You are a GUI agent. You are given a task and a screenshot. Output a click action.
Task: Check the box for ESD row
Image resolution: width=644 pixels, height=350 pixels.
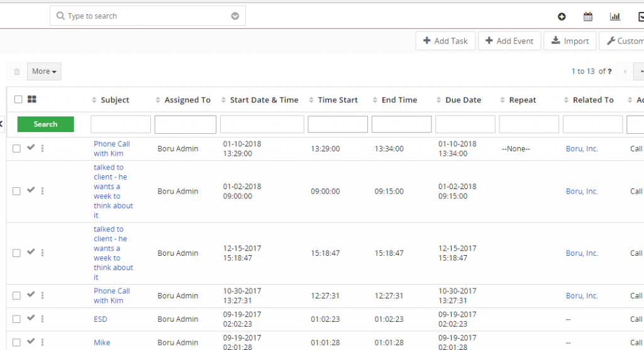tap(16, 319)
